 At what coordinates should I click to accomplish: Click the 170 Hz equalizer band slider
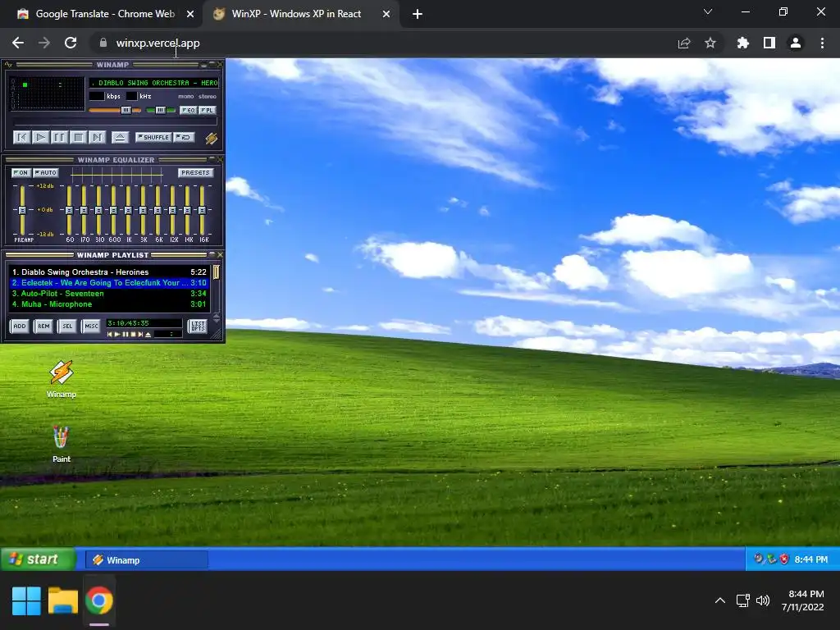(84, 210)
